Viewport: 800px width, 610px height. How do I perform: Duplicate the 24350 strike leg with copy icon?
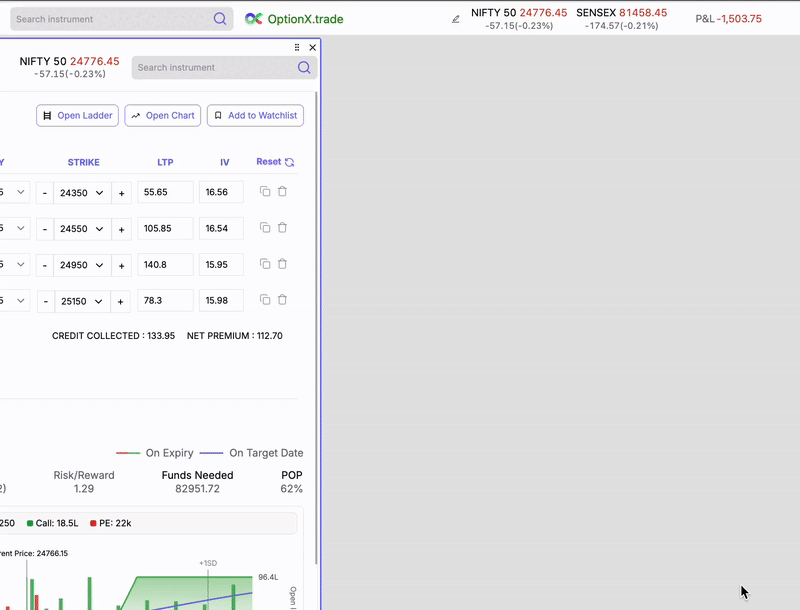coord(265,191)
